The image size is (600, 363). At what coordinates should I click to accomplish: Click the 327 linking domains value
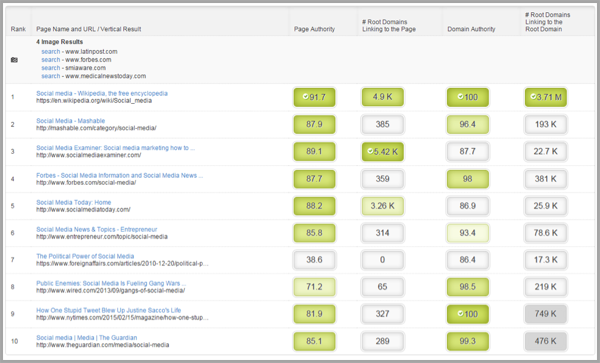383,314
